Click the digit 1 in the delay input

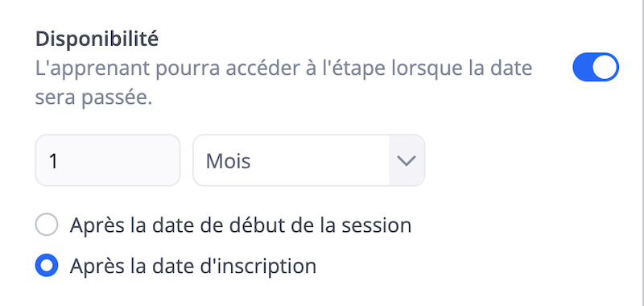click(x=53, y=161)
